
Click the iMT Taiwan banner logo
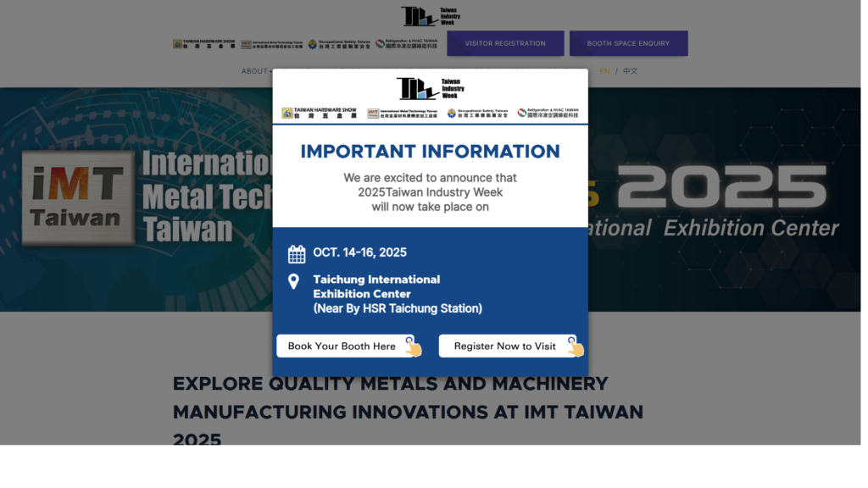78,197
